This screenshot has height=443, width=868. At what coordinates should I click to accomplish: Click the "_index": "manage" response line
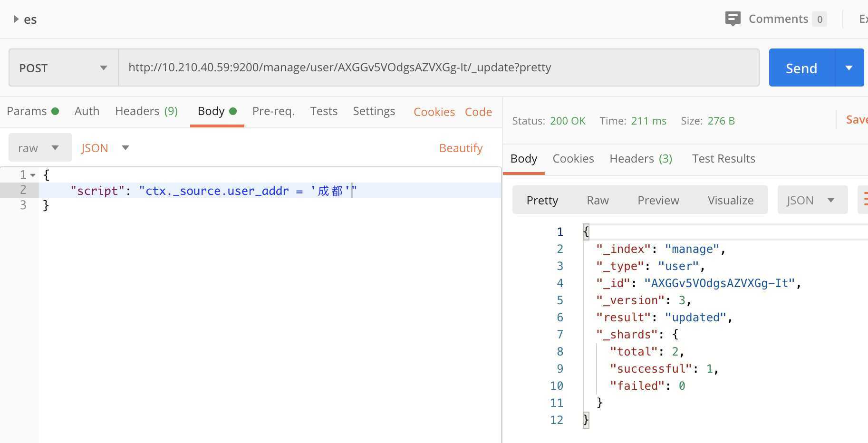pyautogui.click(x=661, y=249)
